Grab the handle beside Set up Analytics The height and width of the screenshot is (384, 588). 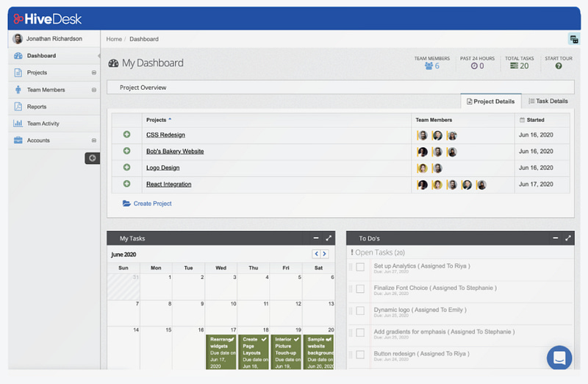coord(351,267)
